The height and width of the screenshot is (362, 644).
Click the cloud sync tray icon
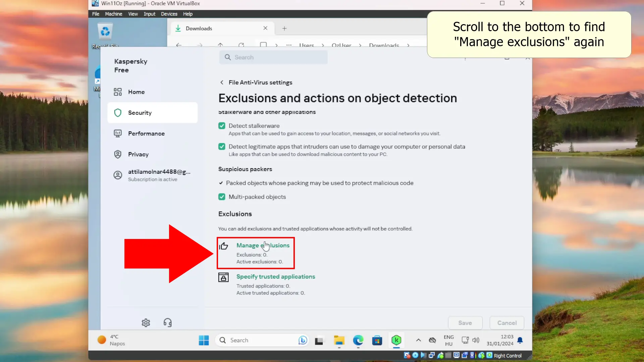coord(432,340)
